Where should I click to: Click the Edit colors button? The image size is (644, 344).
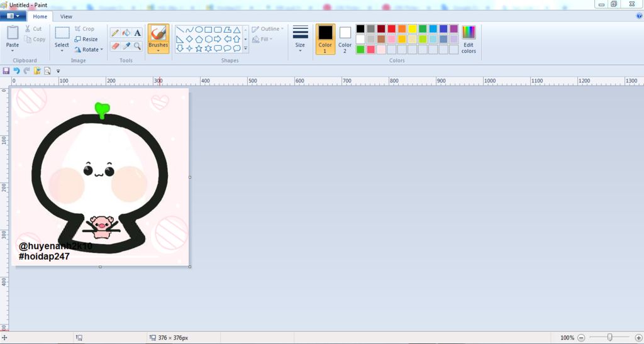click(x=469, y=39)
